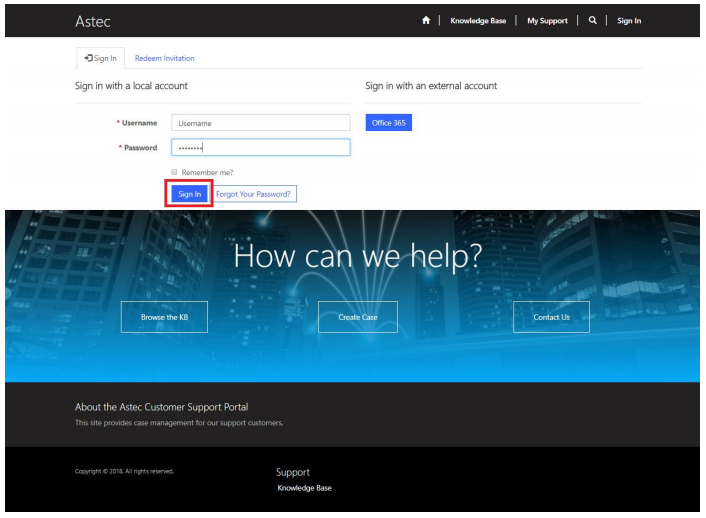The image size is (706, 518).
Task: Click the home icon in navbar
Action: click(x=426, y=21)
